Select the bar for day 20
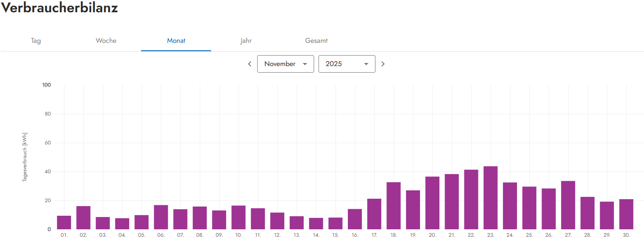 tap(432, 203)
